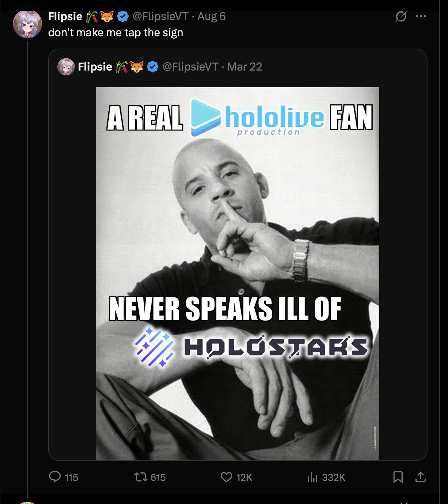448x504 pixels.
Task: Click the verified badge in quoted tweet
Action: [x=153, y=67]
